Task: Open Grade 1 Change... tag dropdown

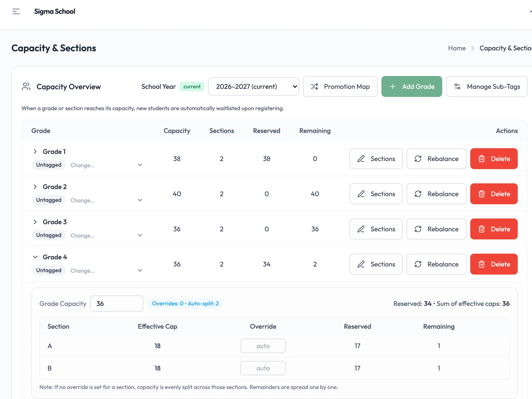Action: point(106,165)
